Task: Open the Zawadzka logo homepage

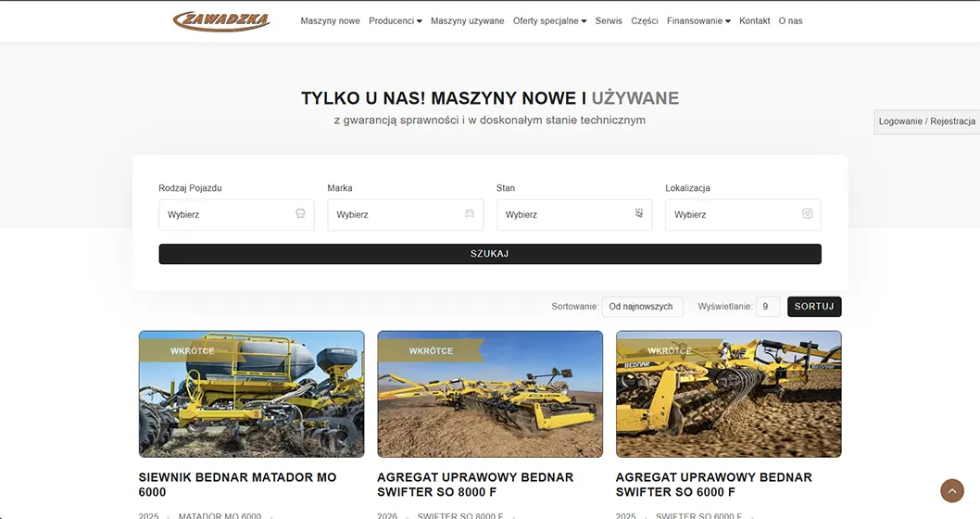Action: tap(221, 20)
